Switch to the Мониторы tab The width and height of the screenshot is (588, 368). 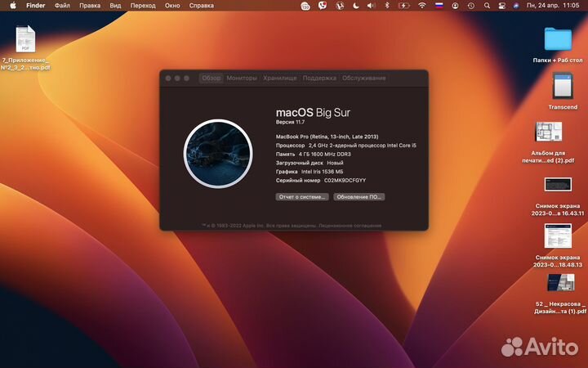pos(242,79)
